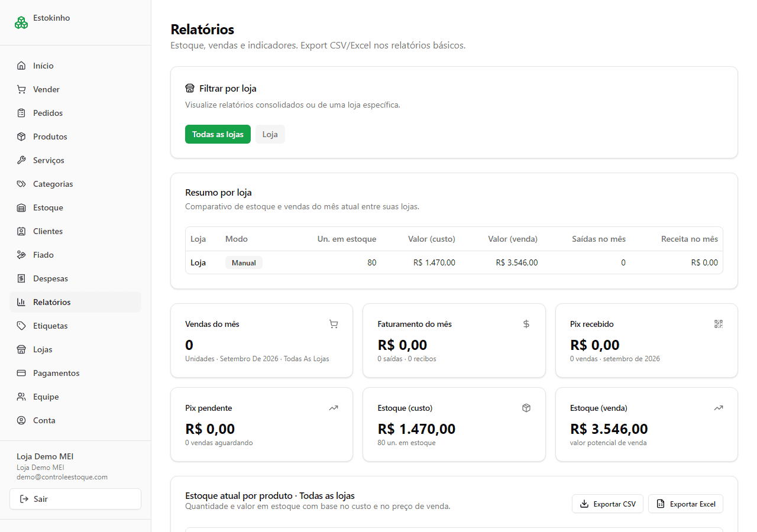Log out with the Sair button
Screen dimensions: 757x532
pyautogui.click(x=75, y=499)
